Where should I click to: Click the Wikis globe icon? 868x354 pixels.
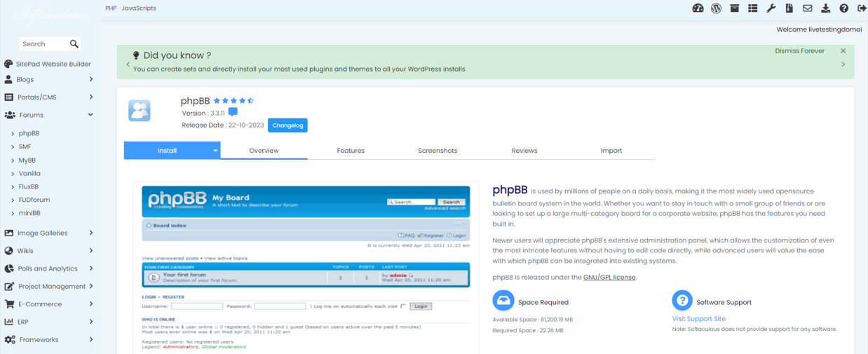8,250
